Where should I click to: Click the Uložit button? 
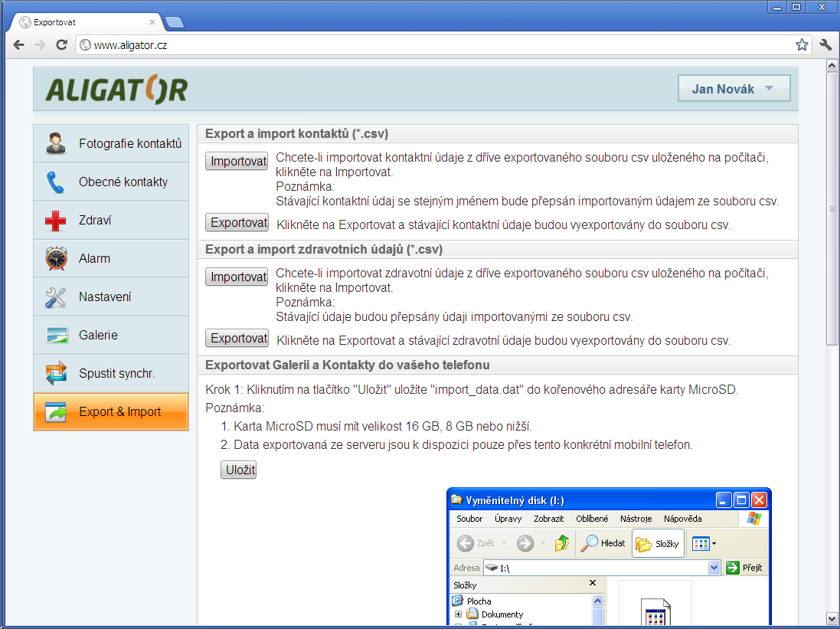tap(239, 470)
